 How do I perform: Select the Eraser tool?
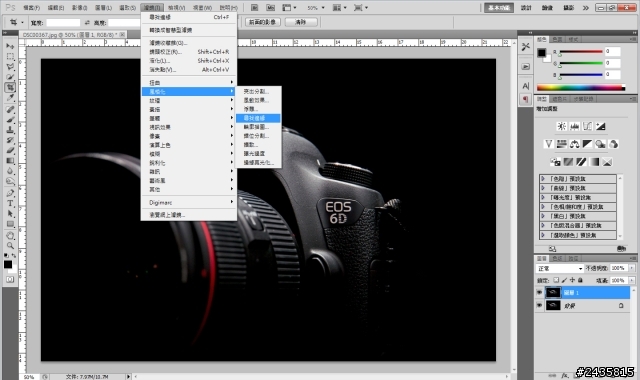[x=10, y=150]
